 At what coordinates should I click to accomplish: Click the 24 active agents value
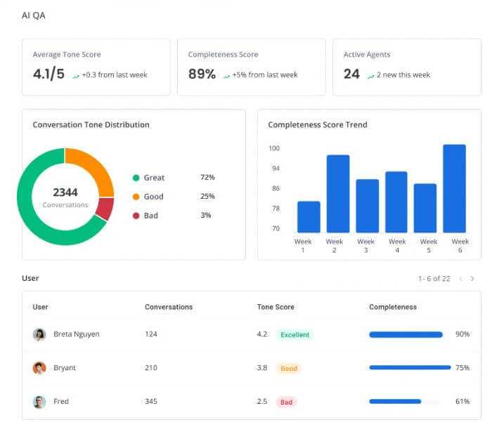(x=351, y=74)
